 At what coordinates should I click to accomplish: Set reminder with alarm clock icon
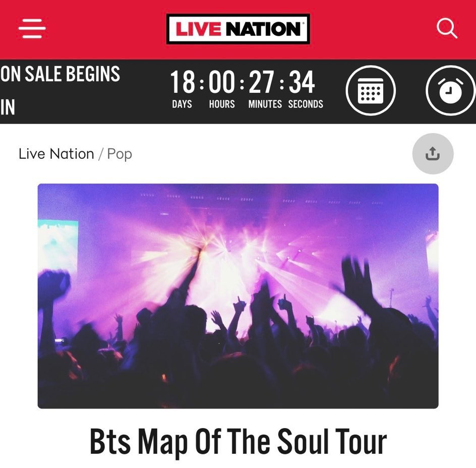click(x=450, y=90)
